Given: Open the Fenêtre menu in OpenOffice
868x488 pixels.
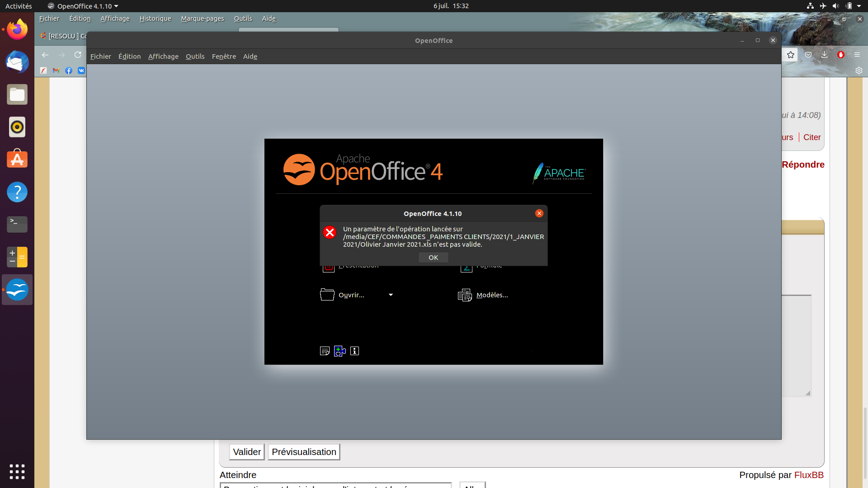Looking at the screenshot, I should pos(224,56).
